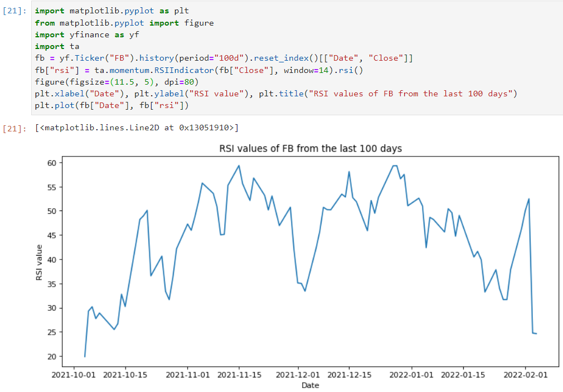The height and width of the screenshot is (392, 563).
Task: Click 'import yfinance as yf' code line
Action: click(87, 35)
